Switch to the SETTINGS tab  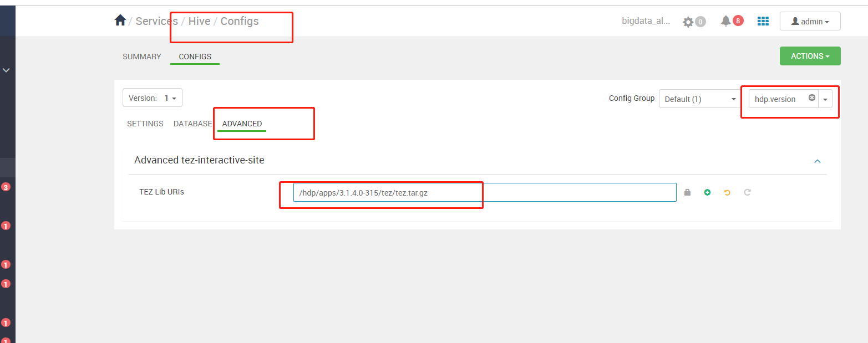(145, 124)
